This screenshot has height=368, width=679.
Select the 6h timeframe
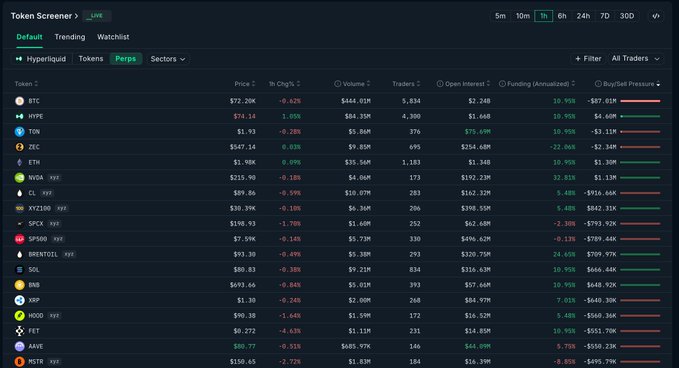pos(562,16)
